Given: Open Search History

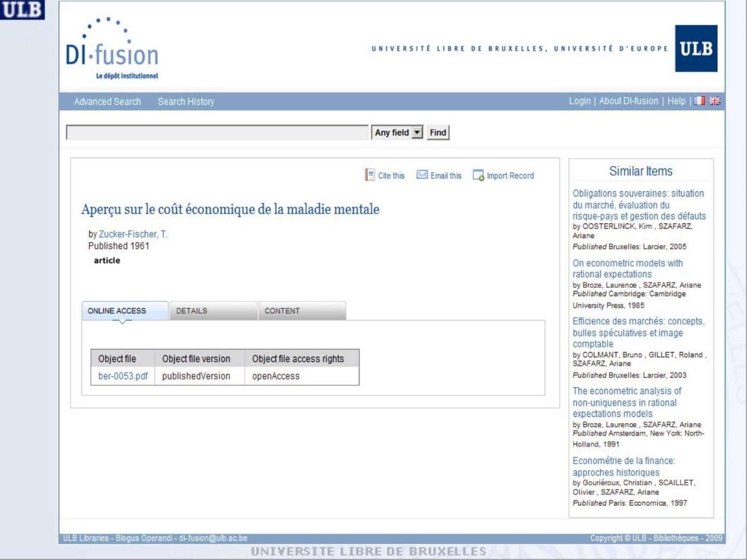Looking at the screenshot, I should coord(186,102).
